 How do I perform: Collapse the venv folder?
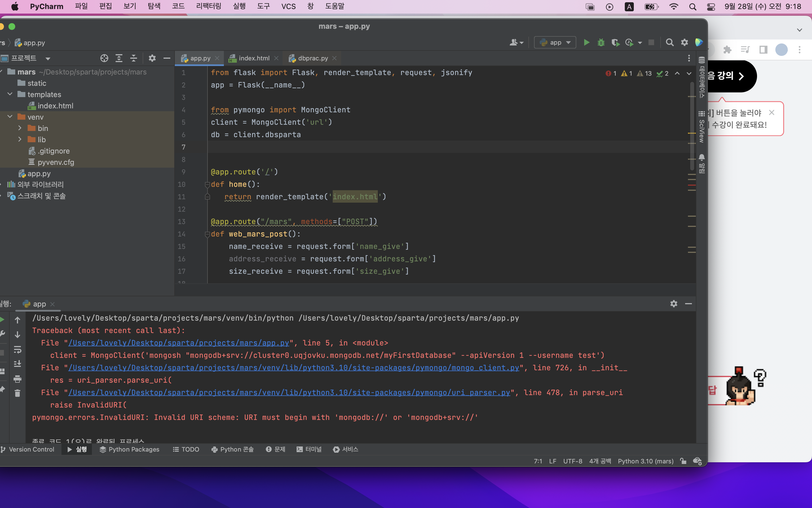pyautogui.click(x=10, y=117)
